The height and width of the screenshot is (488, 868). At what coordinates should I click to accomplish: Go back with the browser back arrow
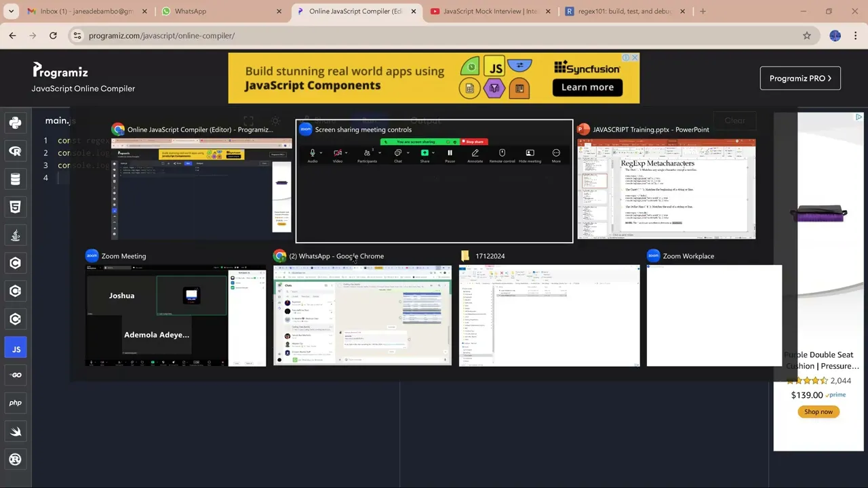[12, 35]
